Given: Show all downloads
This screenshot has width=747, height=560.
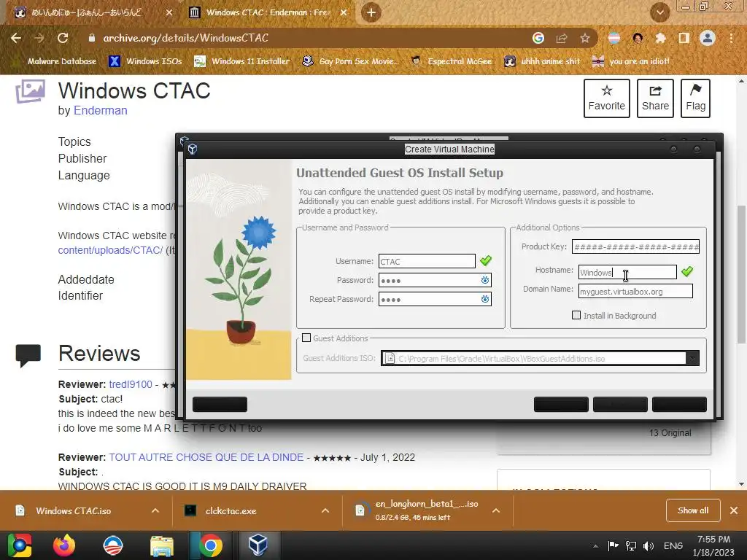Looking at the screenshot, I should pyautogui.click(x=693, y=510).
